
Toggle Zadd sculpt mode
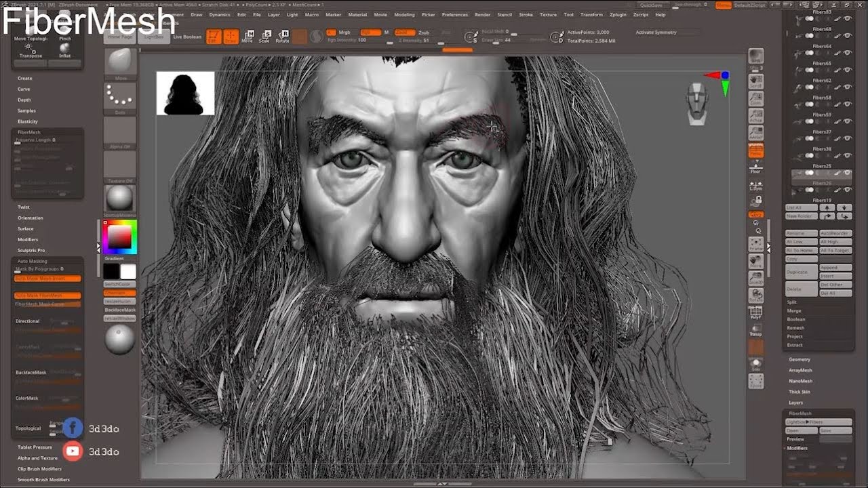click(405, 32)
